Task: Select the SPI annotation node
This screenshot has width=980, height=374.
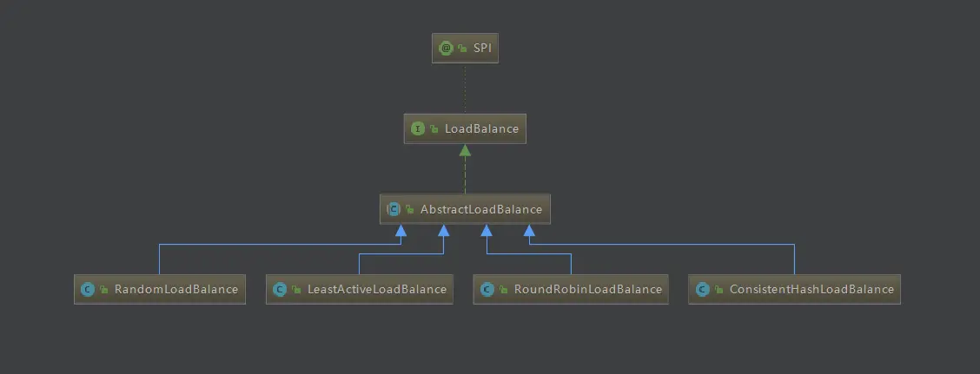Action: point(465,48)
